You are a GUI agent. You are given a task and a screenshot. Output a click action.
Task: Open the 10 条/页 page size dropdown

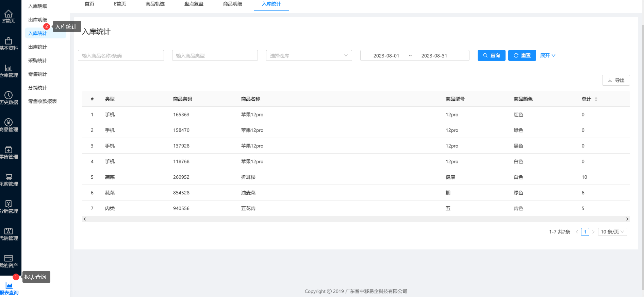pos(612,232)
